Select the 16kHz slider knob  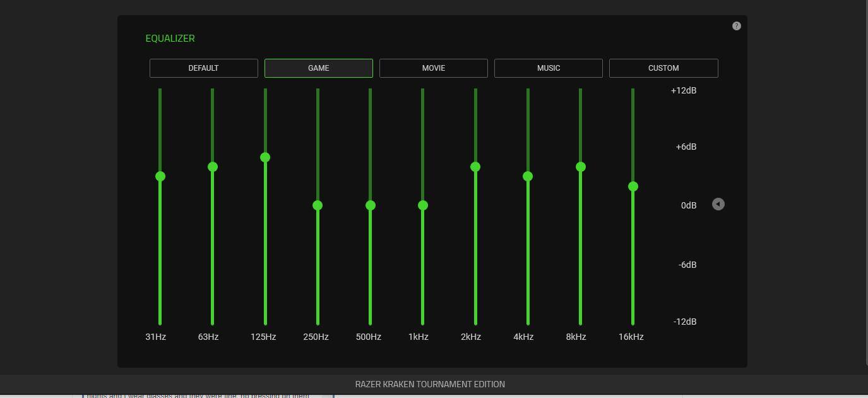coord(633,186)
